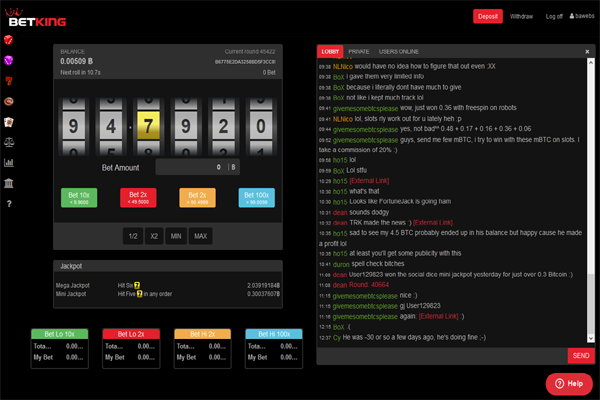Switch to the PRIVATE chat tab
The height and width of the screenshot is (400, 600).
359,52
